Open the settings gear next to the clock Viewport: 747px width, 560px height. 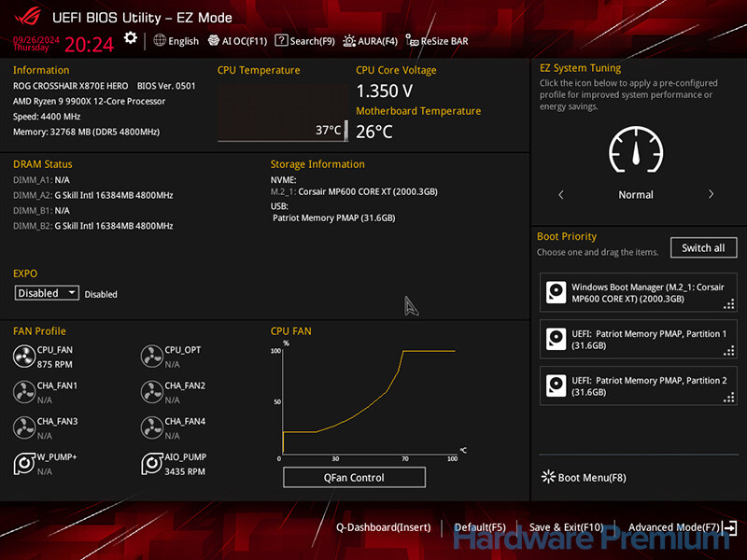click(x=130, y=38)
